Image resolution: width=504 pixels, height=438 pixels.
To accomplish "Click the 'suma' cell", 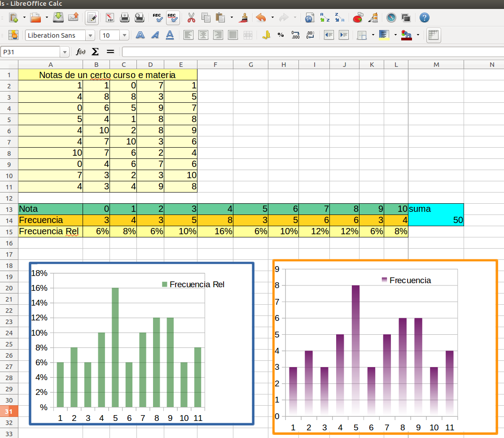I will click(435, 209).
